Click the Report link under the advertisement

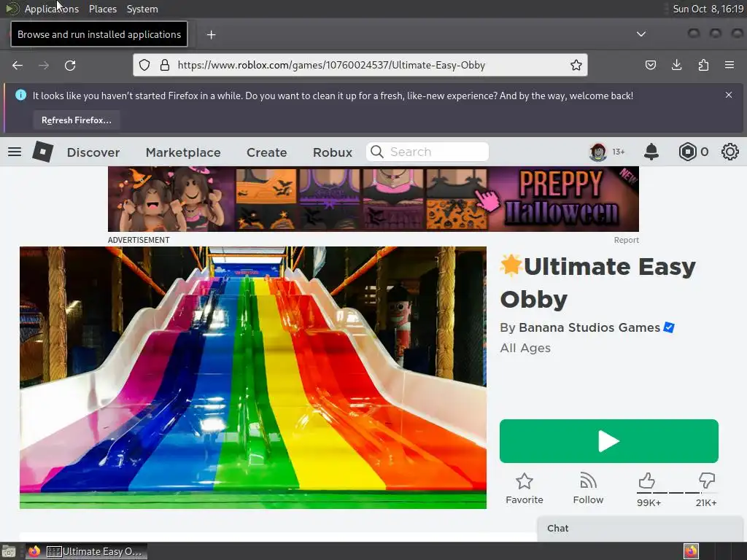626,240
